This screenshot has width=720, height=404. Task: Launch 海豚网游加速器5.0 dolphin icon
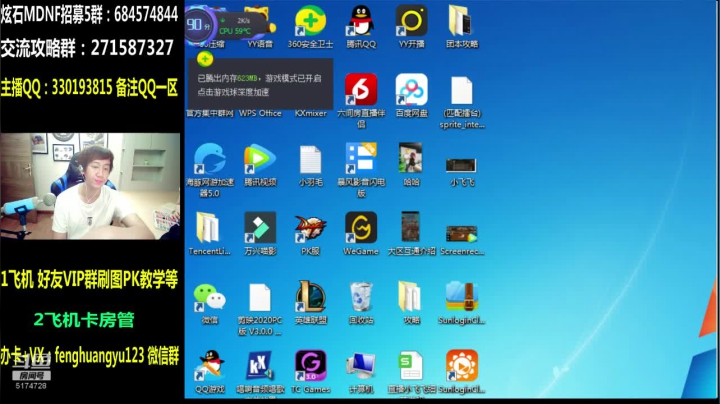point(210,170)
